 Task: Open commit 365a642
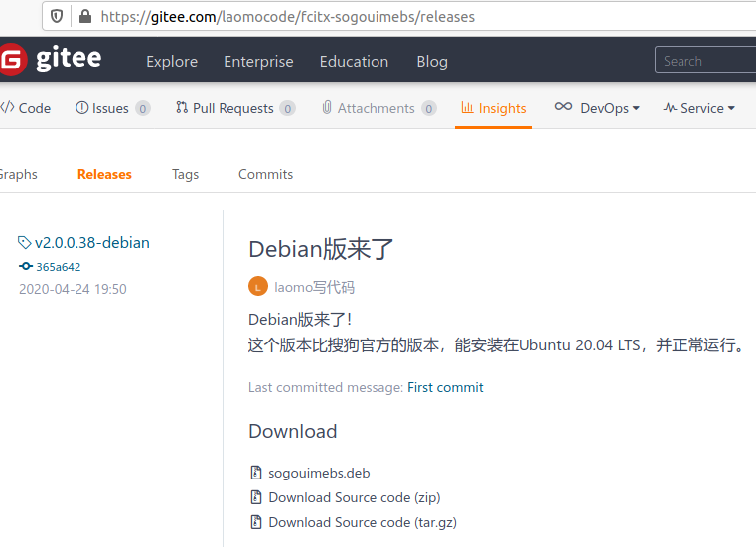[x=59, y=267]
